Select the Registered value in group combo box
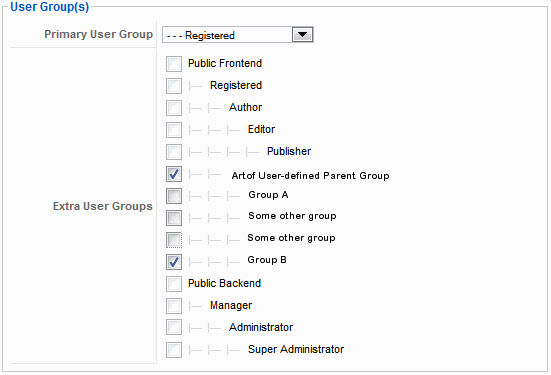 pyautogui.click(x=238, y=35)
